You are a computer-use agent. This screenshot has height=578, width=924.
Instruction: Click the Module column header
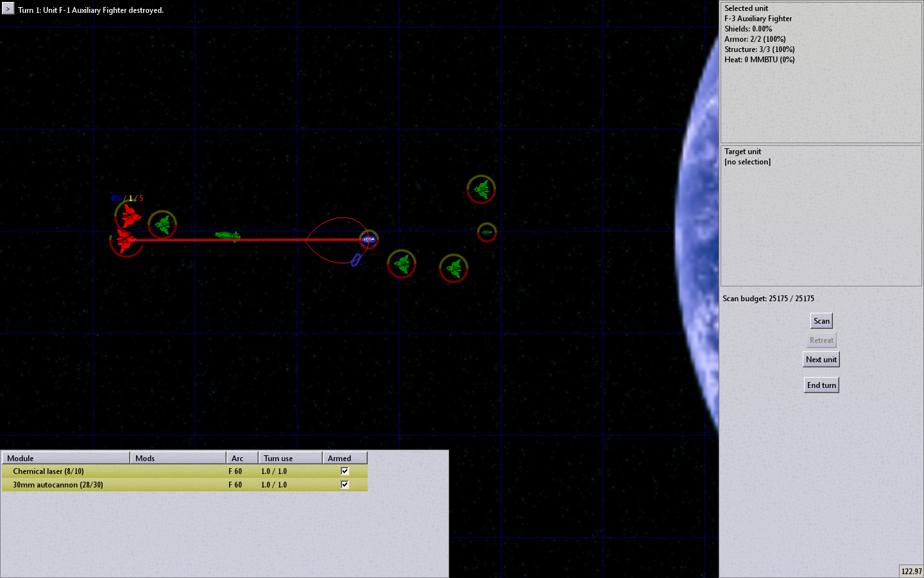pos(65,458)
